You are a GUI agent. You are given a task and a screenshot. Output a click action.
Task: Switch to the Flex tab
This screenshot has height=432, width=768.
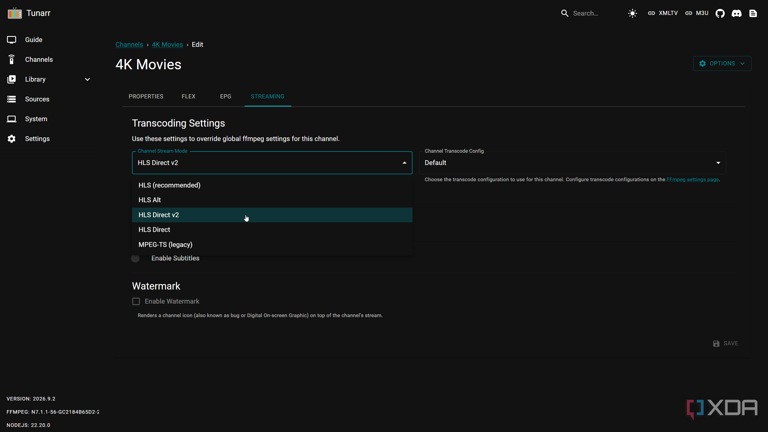[189, 96]
